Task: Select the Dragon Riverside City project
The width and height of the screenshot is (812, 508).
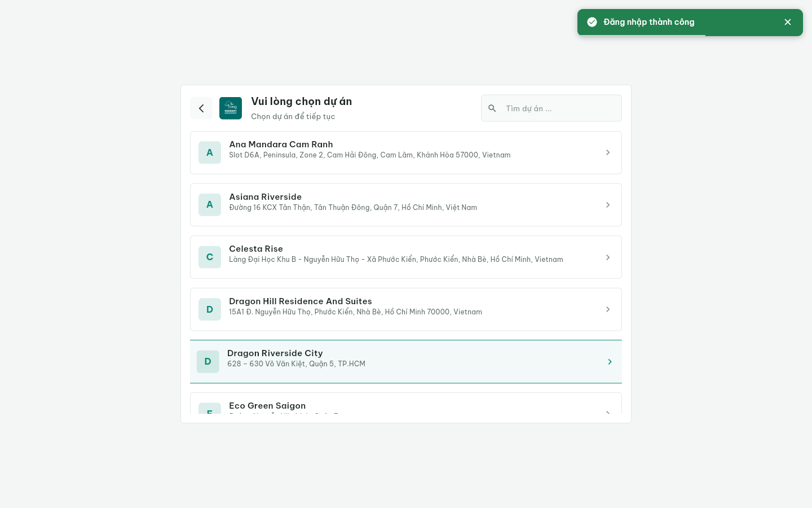Action: tap(406, 362)
